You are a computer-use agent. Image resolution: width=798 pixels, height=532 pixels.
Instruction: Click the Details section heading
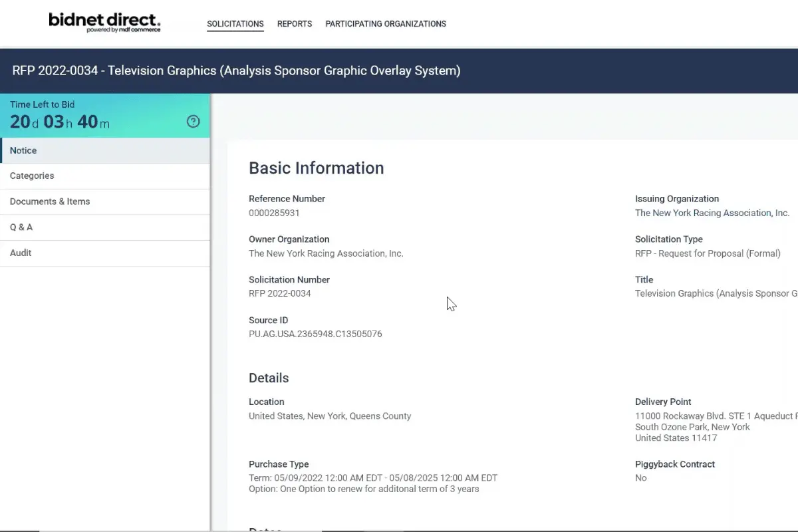[x=269, y=378]
